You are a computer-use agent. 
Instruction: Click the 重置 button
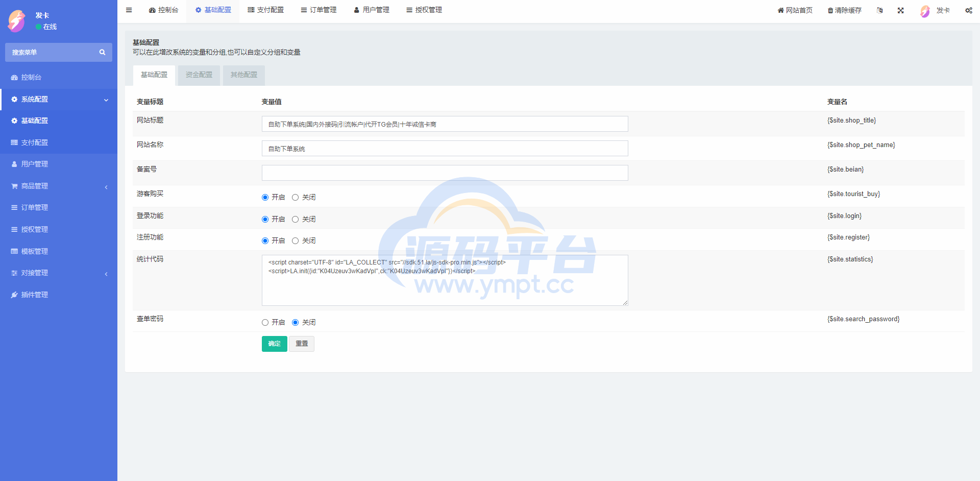302,344
